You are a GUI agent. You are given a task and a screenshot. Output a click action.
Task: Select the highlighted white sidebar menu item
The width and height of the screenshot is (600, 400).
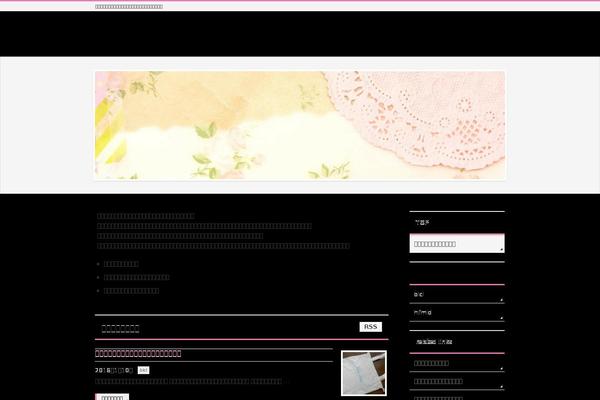click(x=456, y=244)
